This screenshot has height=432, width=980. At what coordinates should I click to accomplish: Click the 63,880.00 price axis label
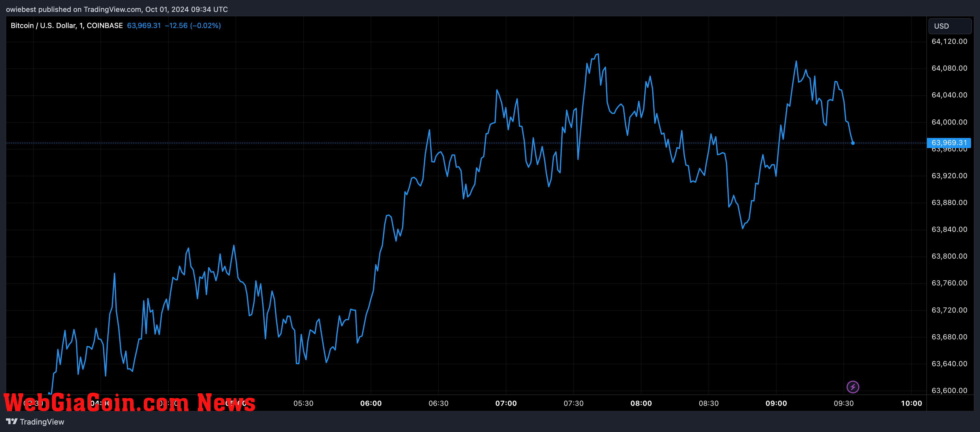pyautogui.click(x=949, y=203)
